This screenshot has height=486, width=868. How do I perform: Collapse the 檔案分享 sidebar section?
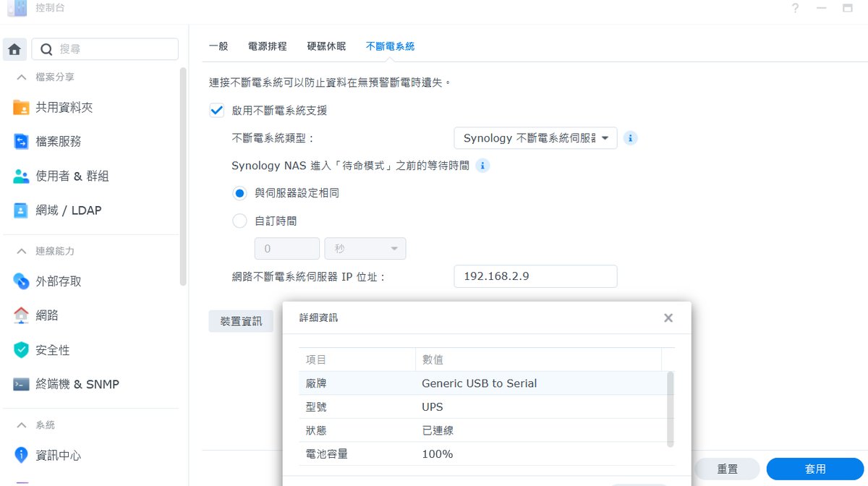click(x=22, y=77)
